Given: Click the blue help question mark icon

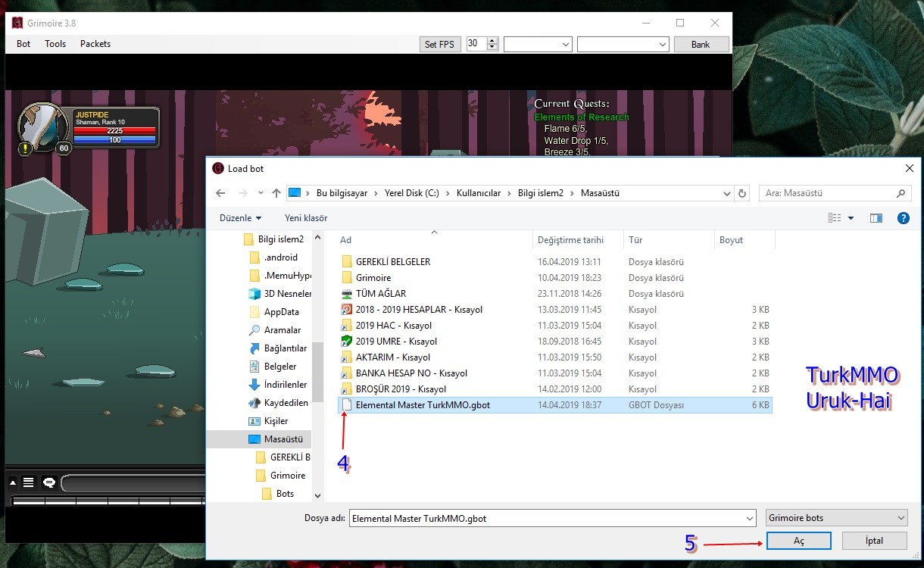Looking at the screenshot, I should point(903,218).
